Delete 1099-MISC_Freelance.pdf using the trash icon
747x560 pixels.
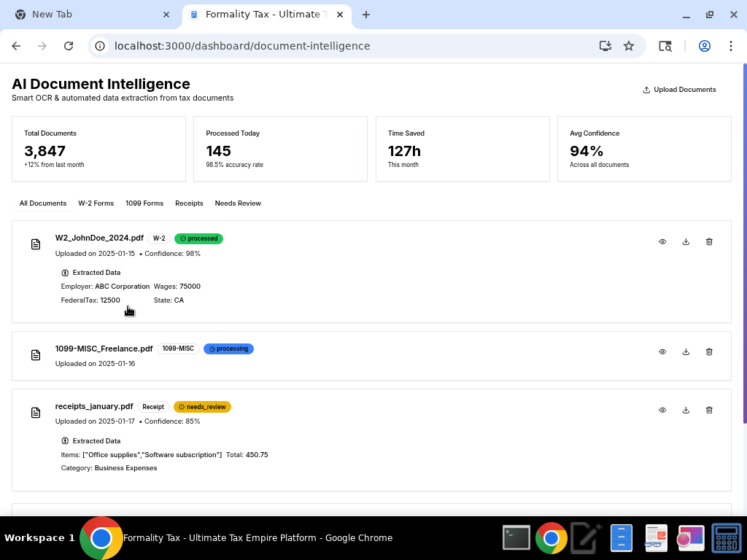tap(708, 351)
